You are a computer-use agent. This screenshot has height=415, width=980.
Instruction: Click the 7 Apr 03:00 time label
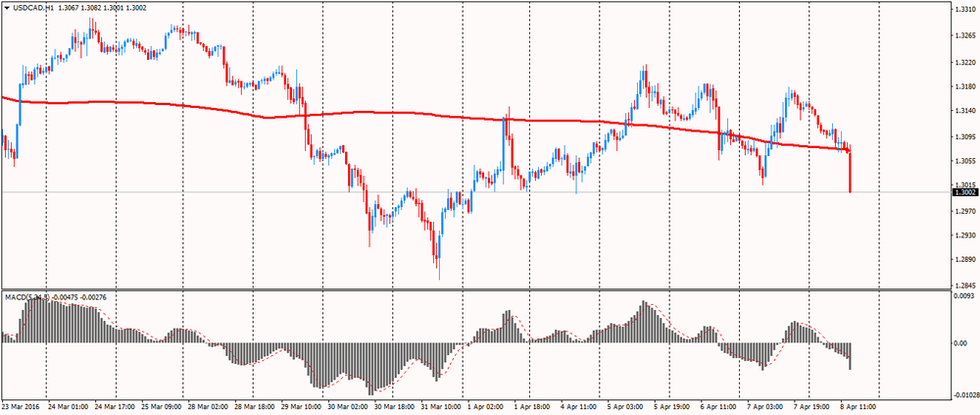(x=767, y=405)
